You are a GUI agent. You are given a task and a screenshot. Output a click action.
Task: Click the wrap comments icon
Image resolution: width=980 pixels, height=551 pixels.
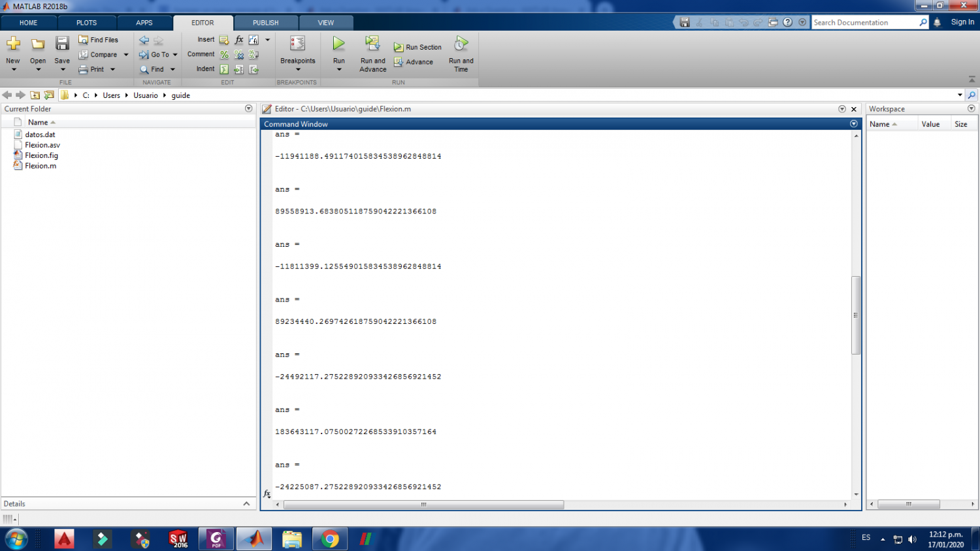coord(253,55)
